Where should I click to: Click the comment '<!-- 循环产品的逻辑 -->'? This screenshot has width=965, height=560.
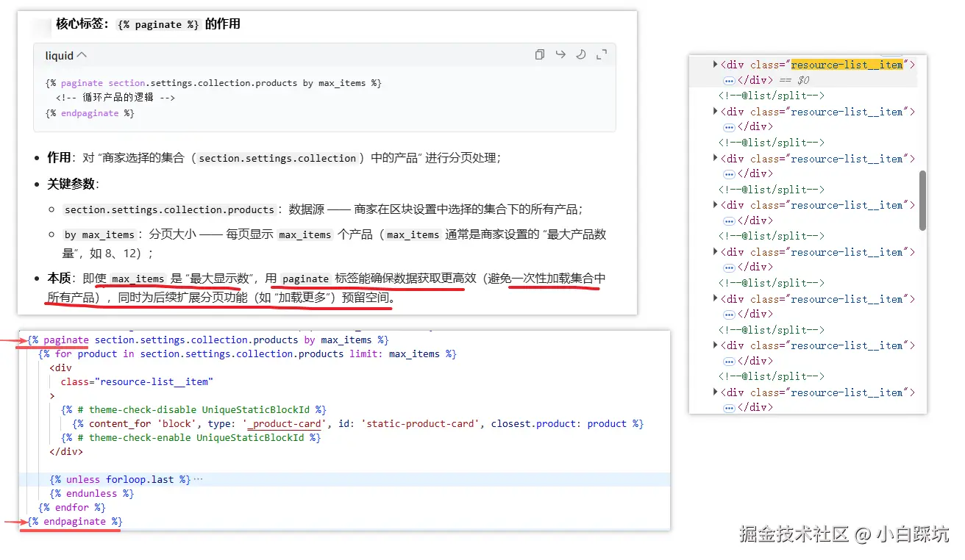point(115,98)
